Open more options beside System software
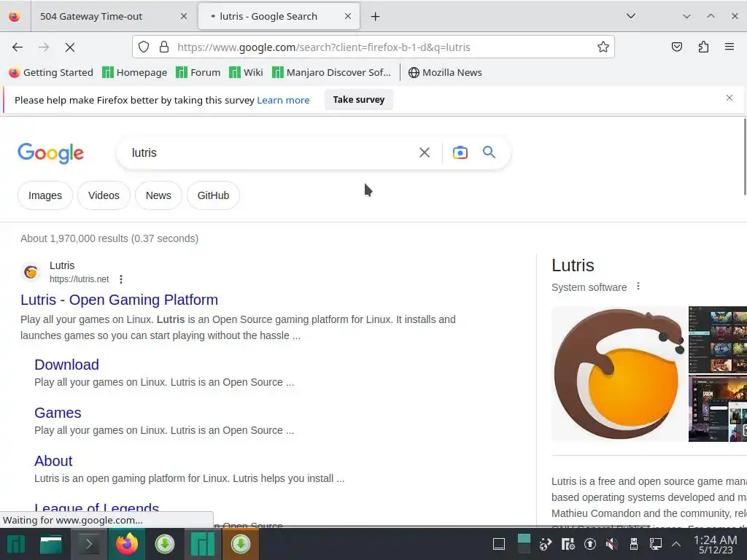This screenshot has height=560, width=747. coord(638,286)
